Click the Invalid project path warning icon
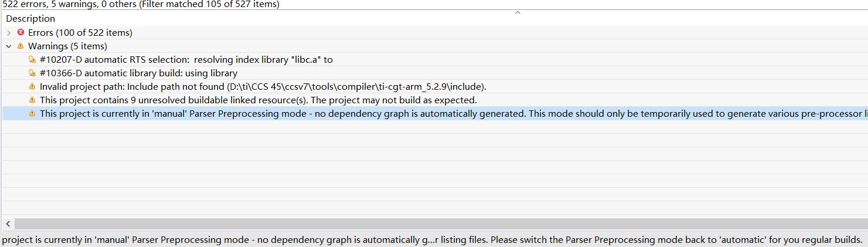The image size is (868, 247). click(32, 86)
